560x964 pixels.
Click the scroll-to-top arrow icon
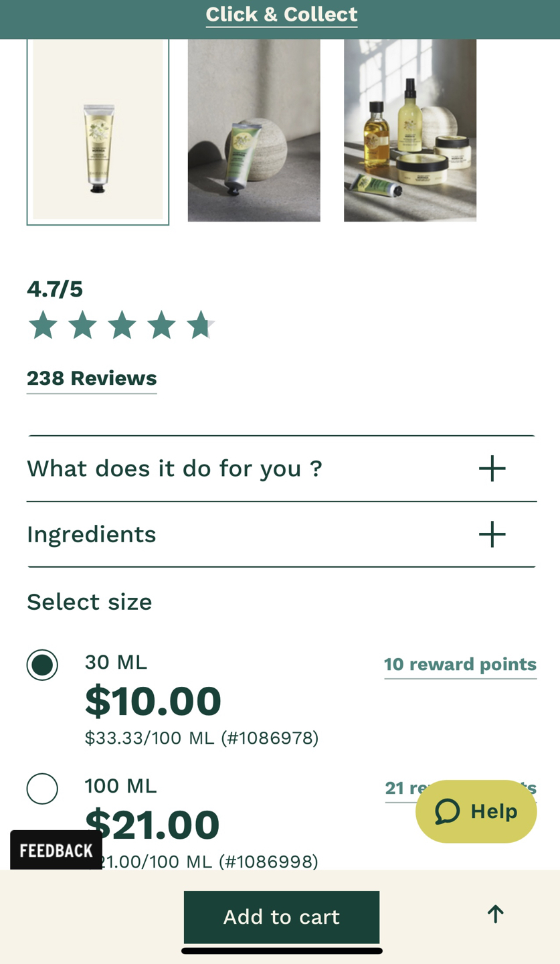495,914
